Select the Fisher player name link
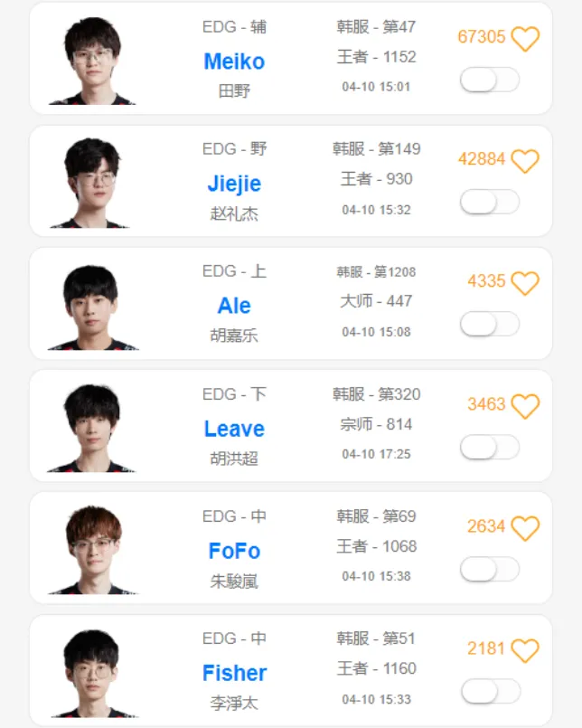The image size is (582, 728). (234, 673)
